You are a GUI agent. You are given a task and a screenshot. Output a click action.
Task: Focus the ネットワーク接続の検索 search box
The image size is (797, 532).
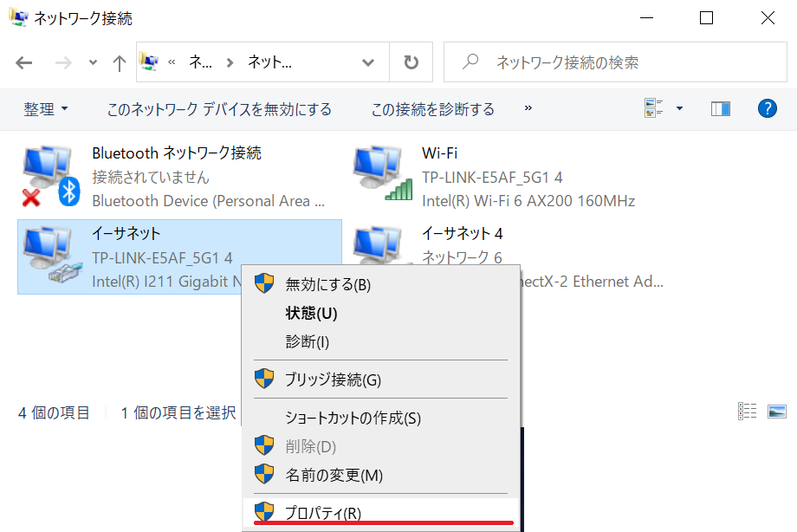tap(615, 62)
